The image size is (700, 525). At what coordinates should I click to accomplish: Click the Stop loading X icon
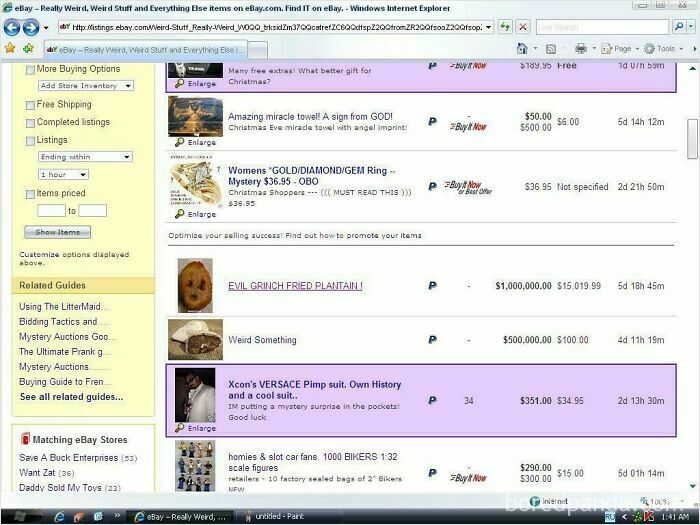point(522,27)
